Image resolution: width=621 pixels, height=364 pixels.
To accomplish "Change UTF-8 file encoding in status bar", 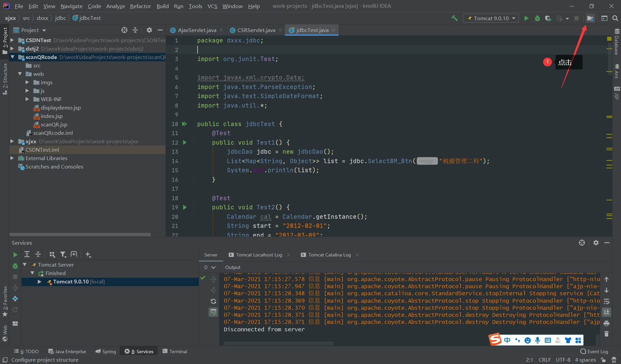I will point(563,360).
